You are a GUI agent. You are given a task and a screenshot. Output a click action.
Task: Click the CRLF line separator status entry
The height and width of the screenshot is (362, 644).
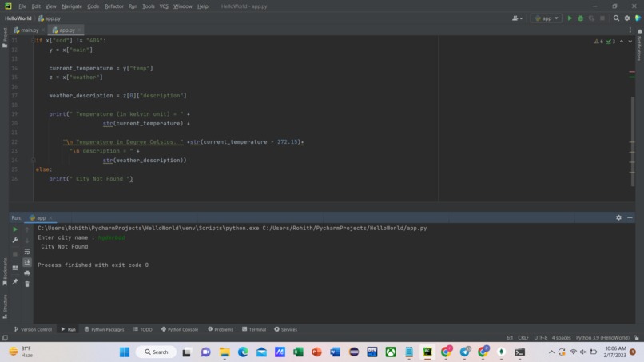click(x=523, y=338)
